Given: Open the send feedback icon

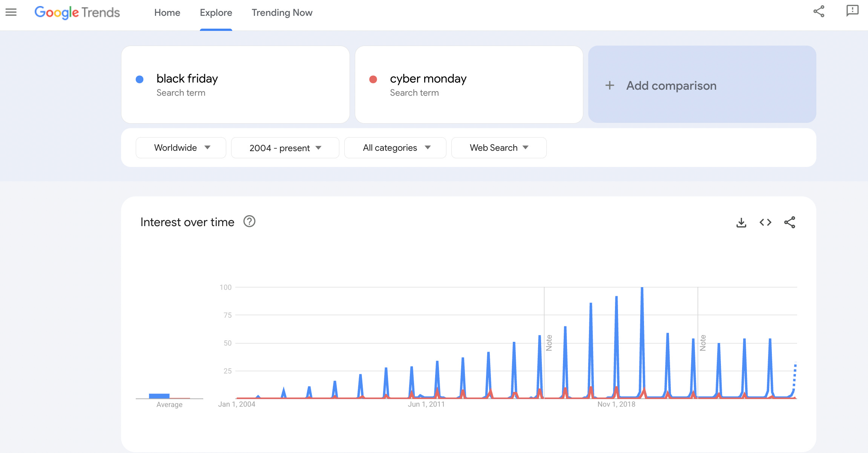Looking at the screenshot, I should tap(852, 11).
